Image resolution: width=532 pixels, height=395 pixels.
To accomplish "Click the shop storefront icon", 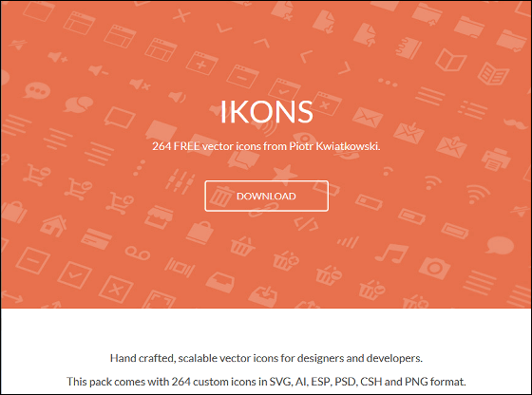I will tap(160, 217).
